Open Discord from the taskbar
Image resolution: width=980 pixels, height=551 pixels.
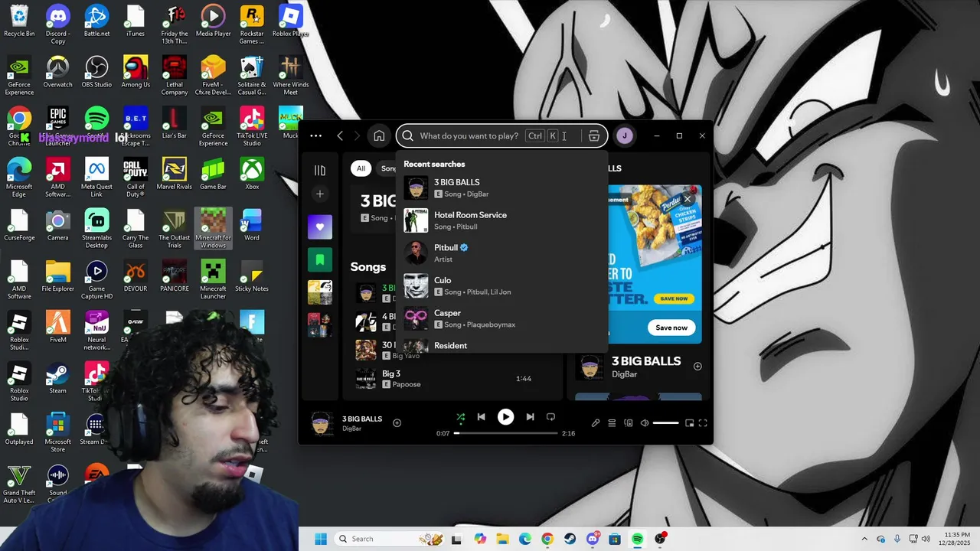click(x=593, y=539)
